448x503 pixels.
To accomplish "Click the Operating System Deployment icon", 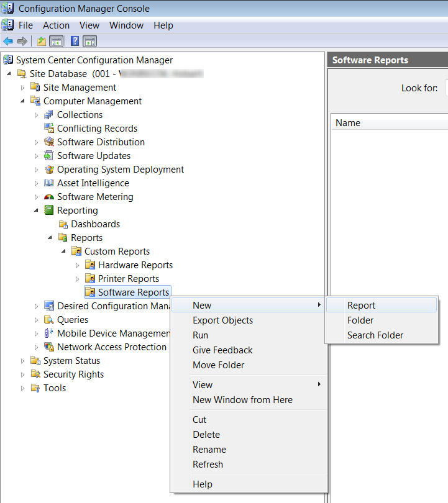I will coord(49,170).
